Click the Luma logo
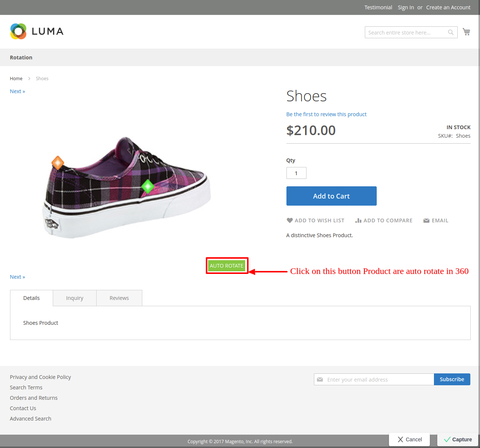 37,32
